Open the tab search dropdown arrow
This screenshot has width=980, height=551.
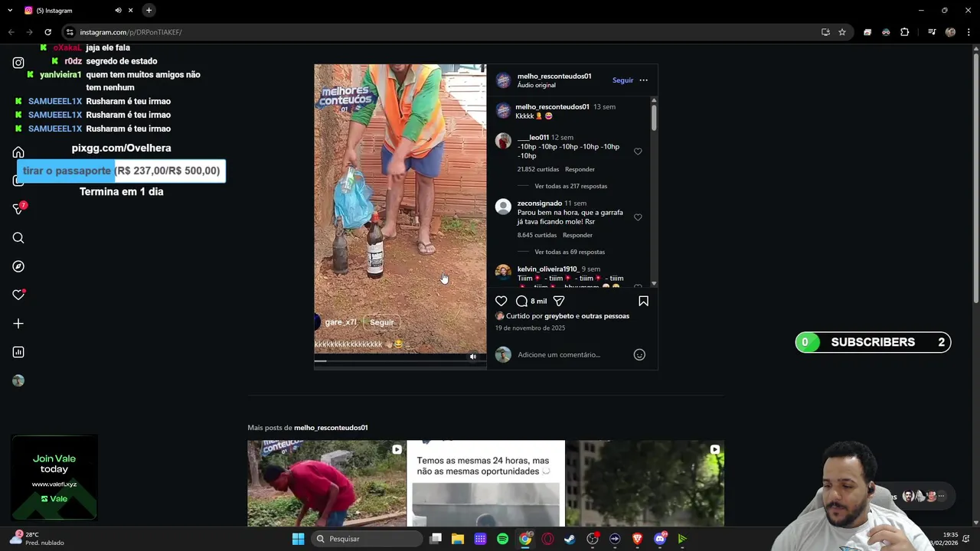[x=11, y=10]
